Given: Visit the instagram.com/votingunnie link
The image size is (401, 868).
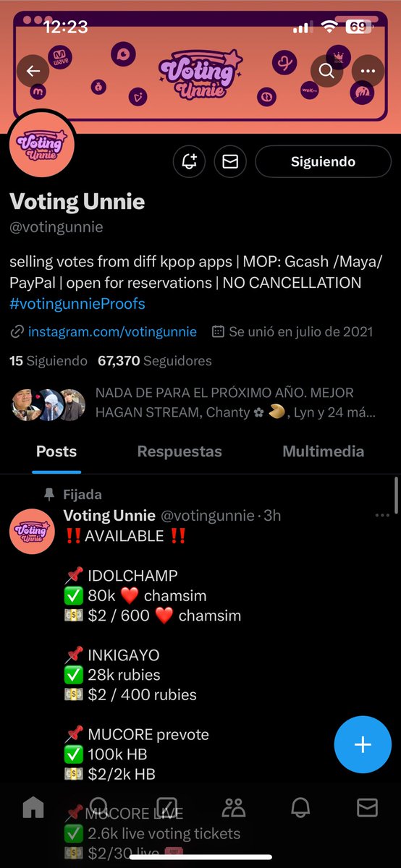Looking at the screenshot, I should click(112, 332).
